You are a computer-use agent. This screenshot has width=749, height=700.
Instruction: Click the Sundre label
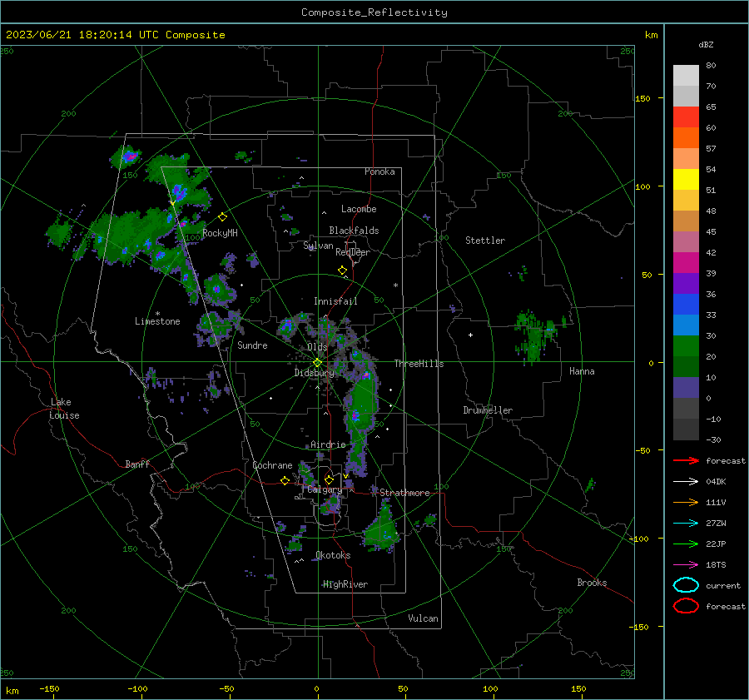[x=252, y=345]
